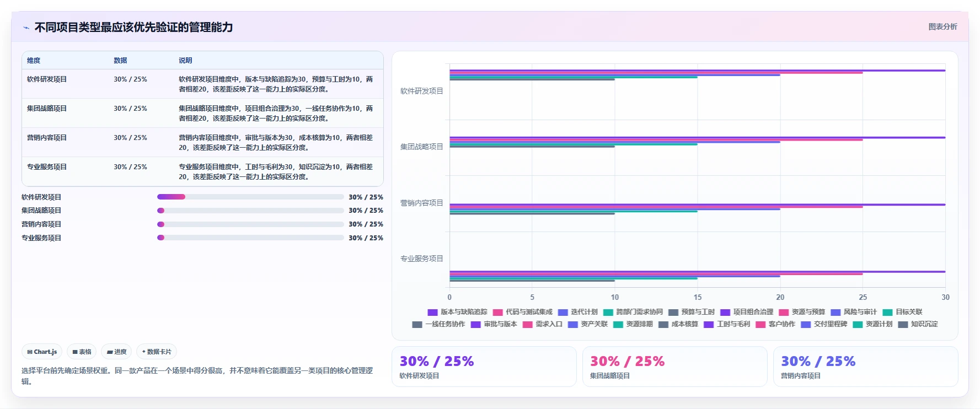Click the 进度 tag chip
Screen dimensions: 980x409
click(116, 352)
